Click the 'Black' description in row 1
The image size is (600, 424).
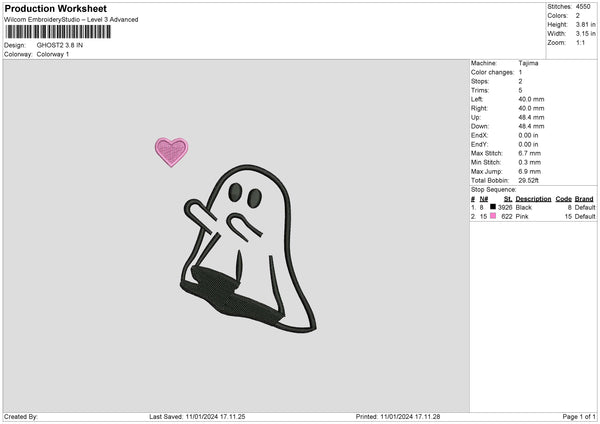(x=523, y=207)
